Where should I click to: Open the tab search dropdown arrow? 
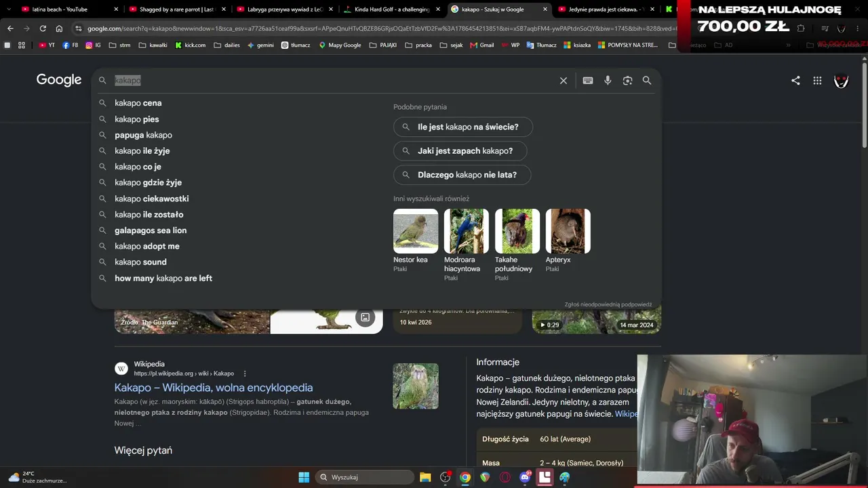pos(8,9)
